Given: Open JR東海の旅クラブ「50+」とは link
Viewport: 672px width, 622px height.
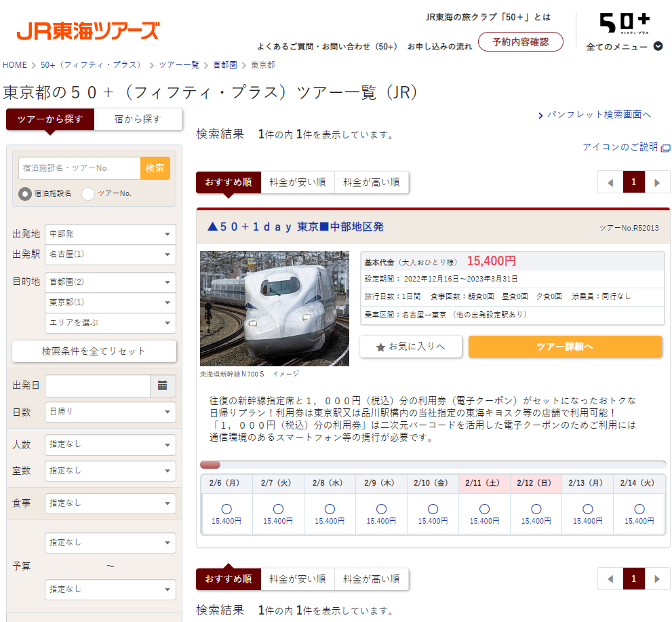Looking at the screenshot, I should point(488,17).
